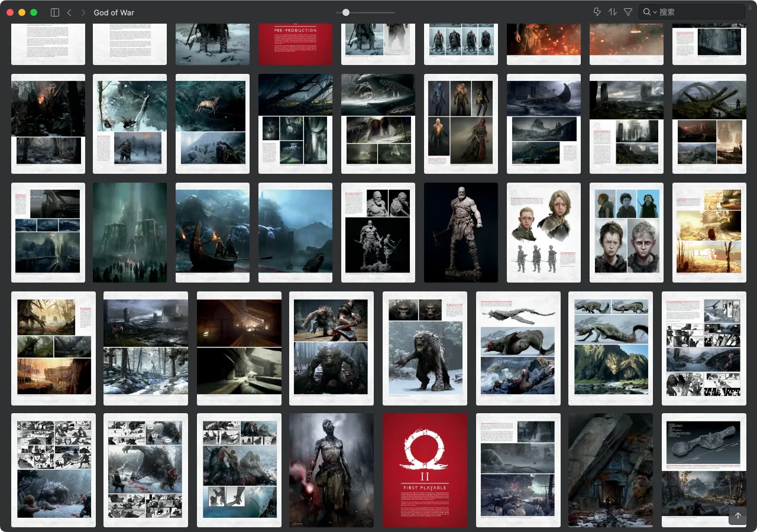Viewport: 757px width, 532px height.
Task: Open the red PRE-PRODUCTION page thumbnail
Action: 295,44
